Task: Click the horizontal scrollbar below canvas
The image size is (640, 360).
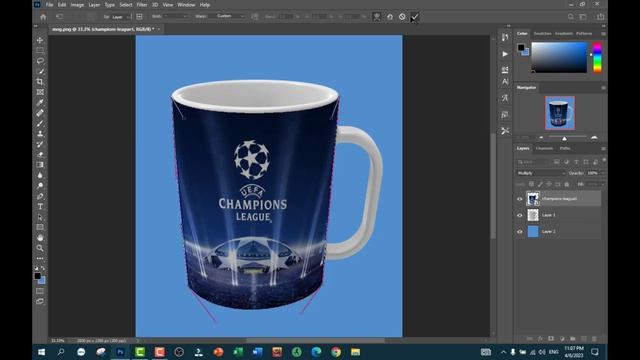Action: tap(315, 340)
